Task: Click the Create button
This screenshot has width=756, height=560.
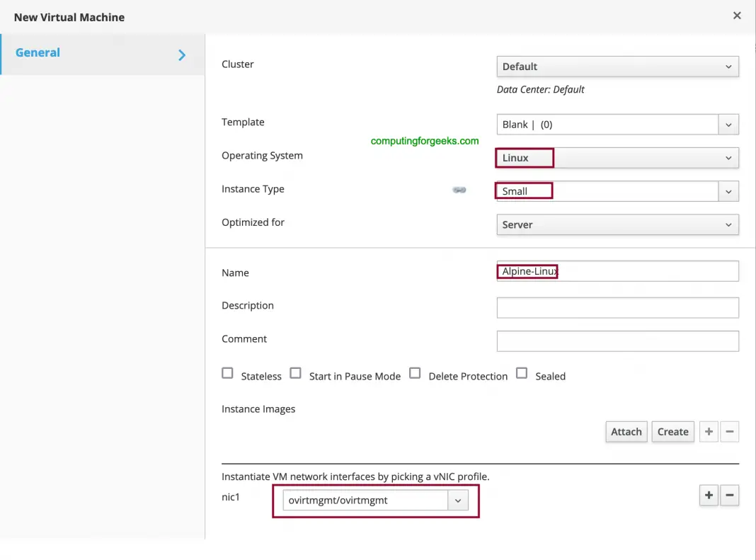Action: pos(672,431)
